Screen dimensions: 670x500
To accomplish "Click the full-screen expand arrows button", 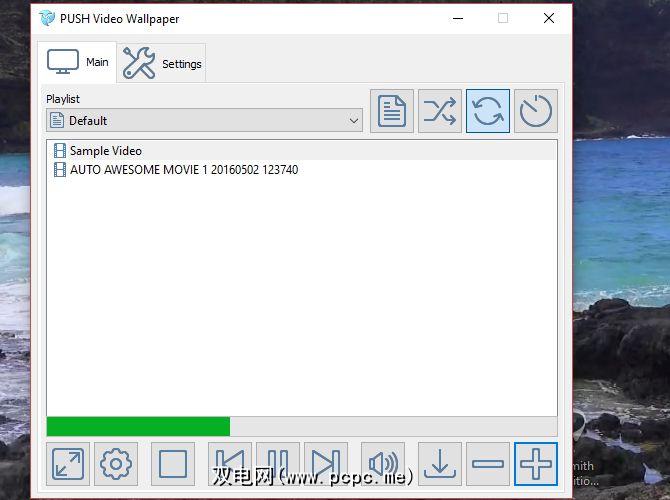I will click(68, 464).
